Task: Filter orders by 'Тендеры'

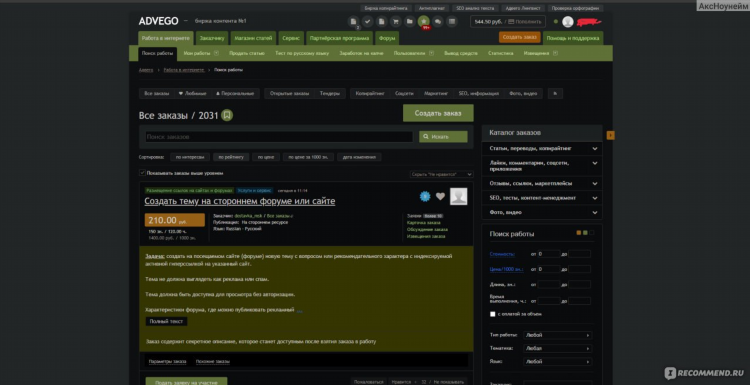Action: (330, 94)
